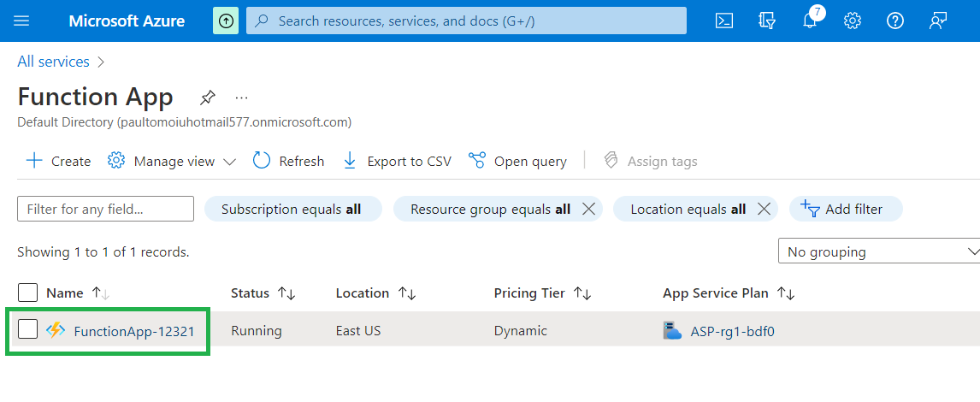Click the Running status cell
The height and width of the screenshot is (402, 980).
[257, 331]
